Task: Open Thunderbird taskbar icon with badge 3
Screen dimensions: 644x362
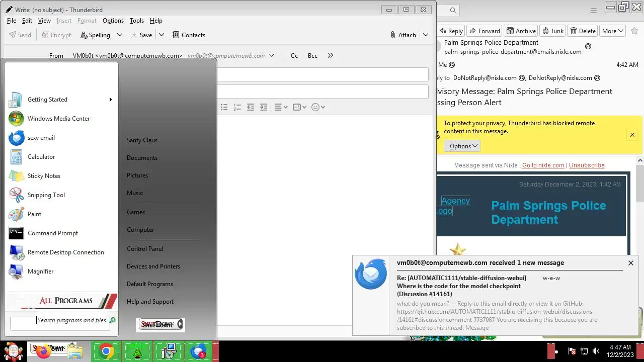Action: point(199,351)
